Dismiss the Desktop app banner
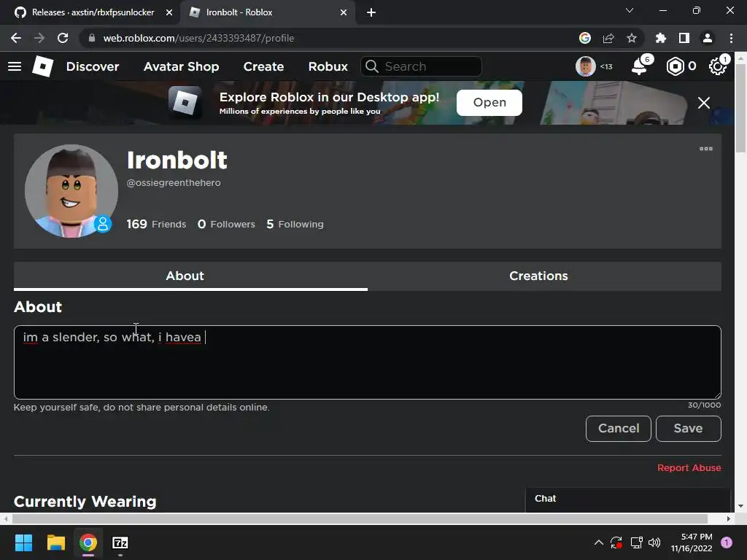 [x=704, y=103]
